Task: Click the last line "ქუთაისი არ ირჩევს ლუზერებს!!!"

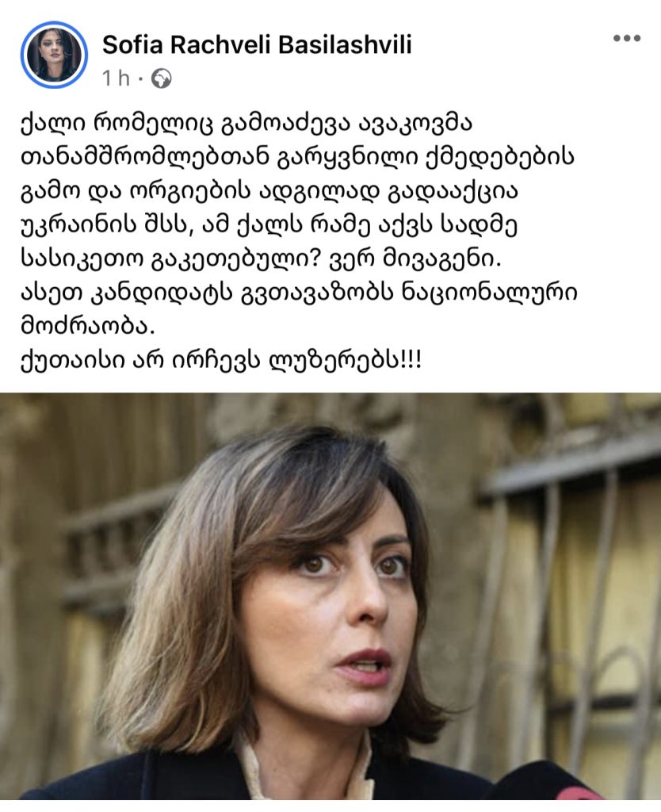Action: point(222,361)
